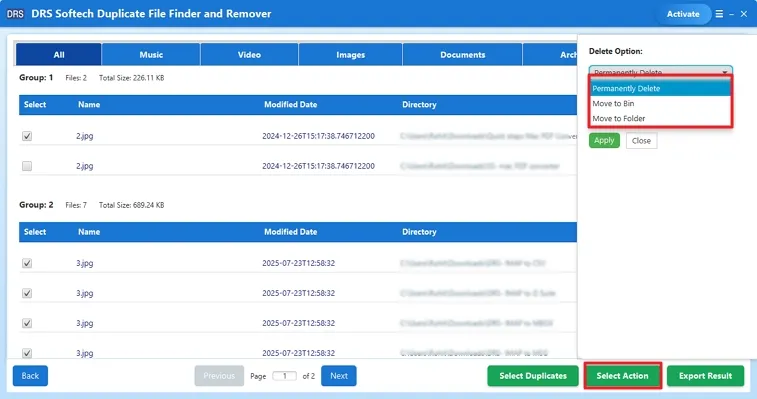The height and width of the screenshot is (399, 757).
Task: Click Group 2 Select column header
Action: coord(35,232)
